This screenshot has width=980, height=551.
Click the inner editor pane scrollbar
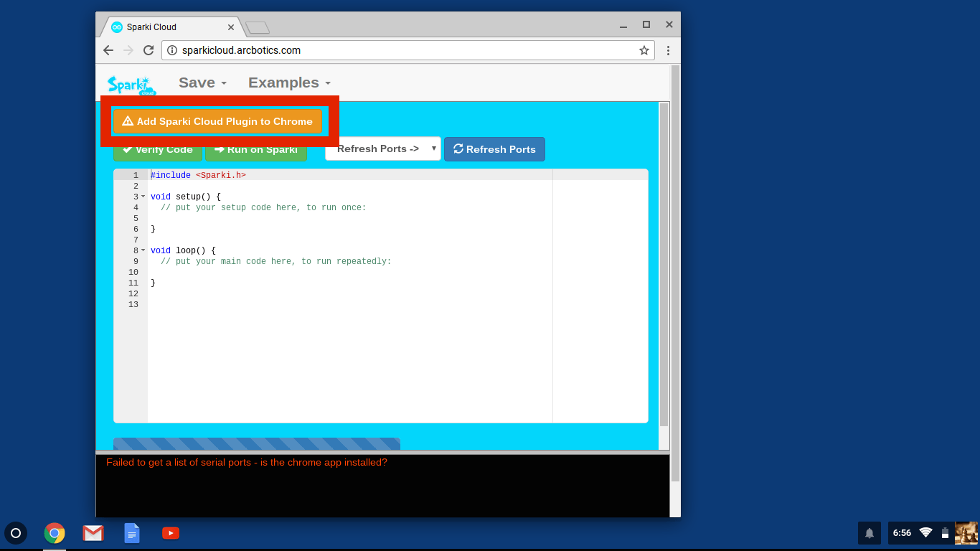[x=664, y=265]
